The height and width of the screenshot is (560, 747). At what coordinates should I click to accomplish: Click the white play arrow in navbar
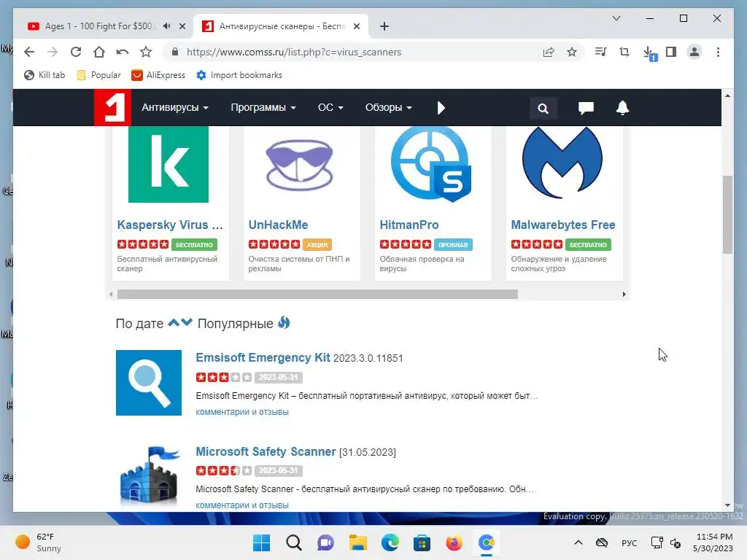click(441, 108)
